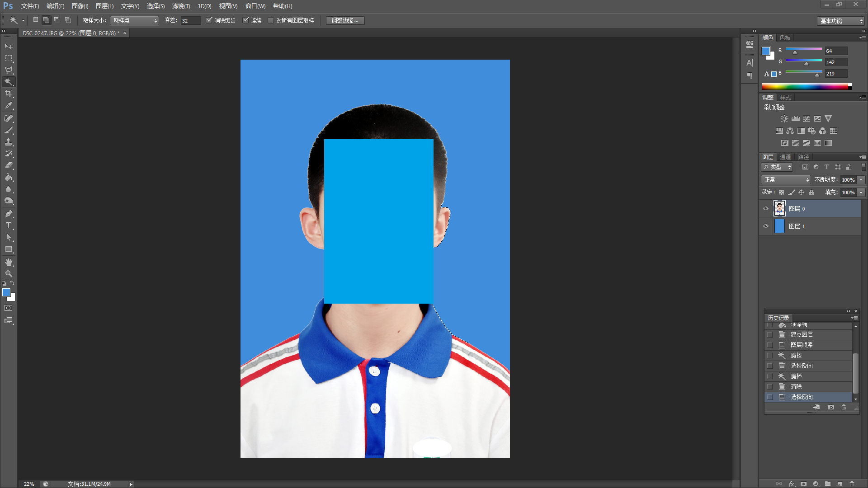Click the Levels adjustment icon
Image resolution: width=868 pixels, height=488 pixels.
(x=796, y=119)
